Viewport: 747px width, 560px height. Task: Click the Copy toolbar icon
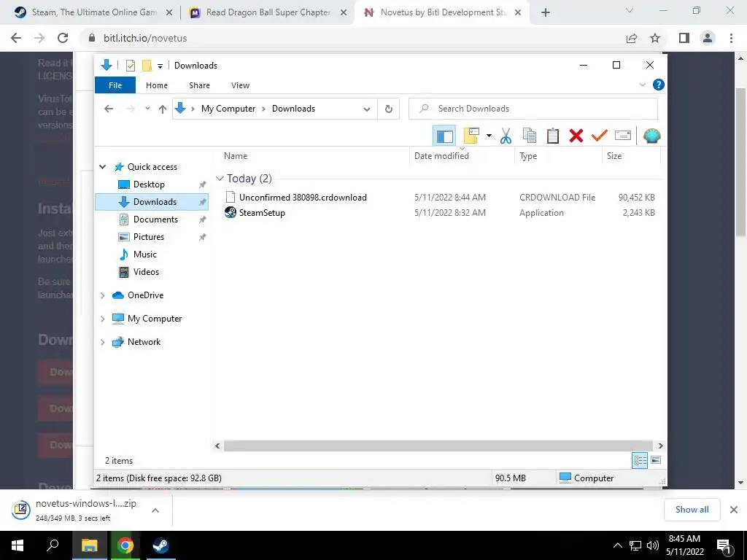click(530, 136)
